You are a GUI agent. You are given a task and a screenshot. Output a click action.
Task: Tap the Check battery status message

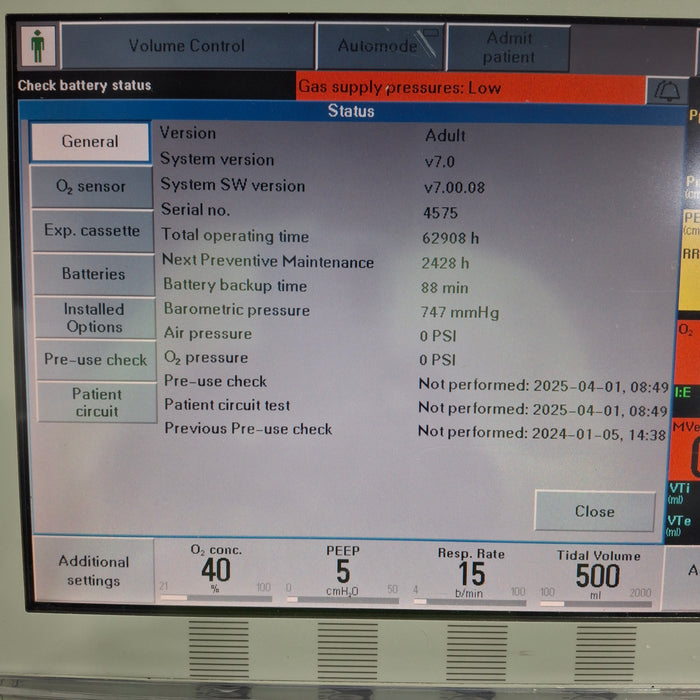coord(84,85)
